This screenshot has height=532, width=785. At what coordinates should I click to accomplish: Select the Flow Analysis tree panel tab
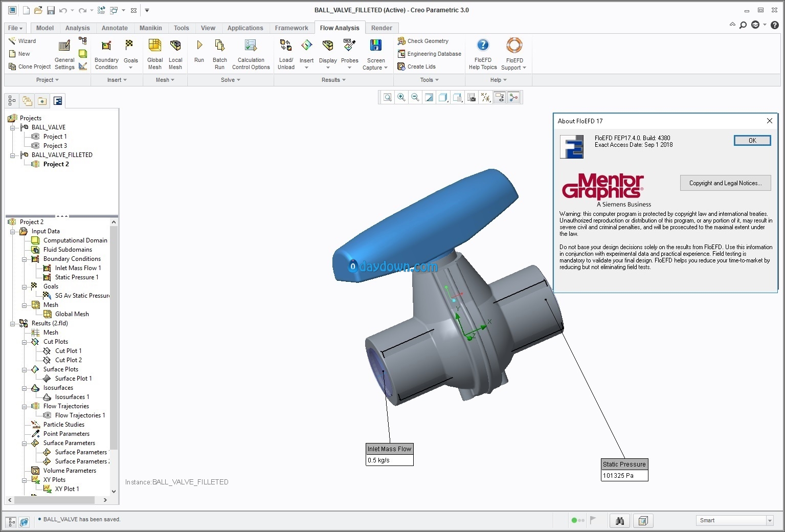point(58,101)
